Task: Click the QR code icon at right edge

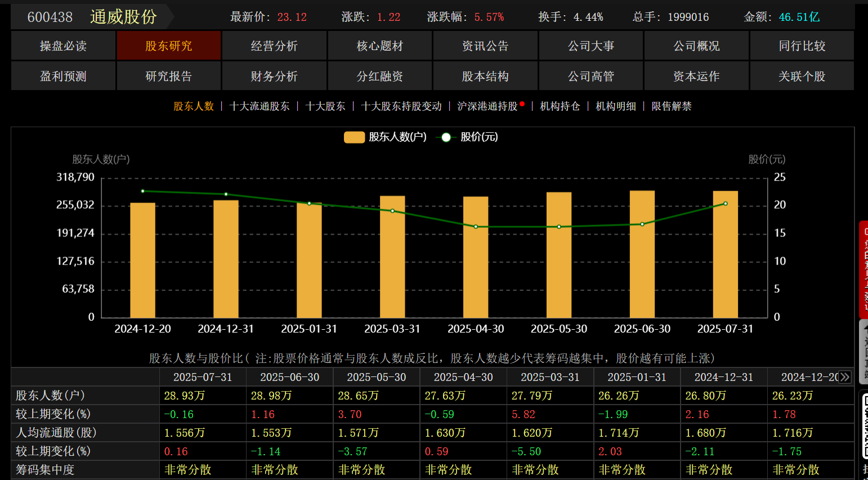Action: click(x=865, y=426)
